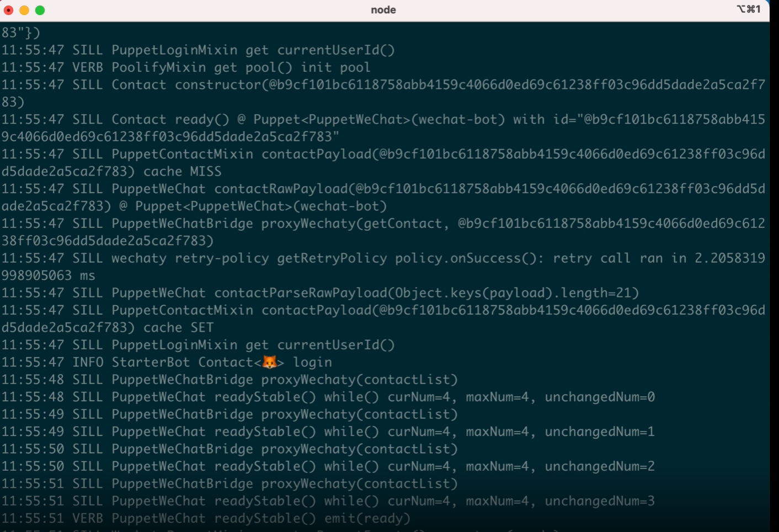Click the fox emoji in the StarterBot login line

(x=269, y=362)
